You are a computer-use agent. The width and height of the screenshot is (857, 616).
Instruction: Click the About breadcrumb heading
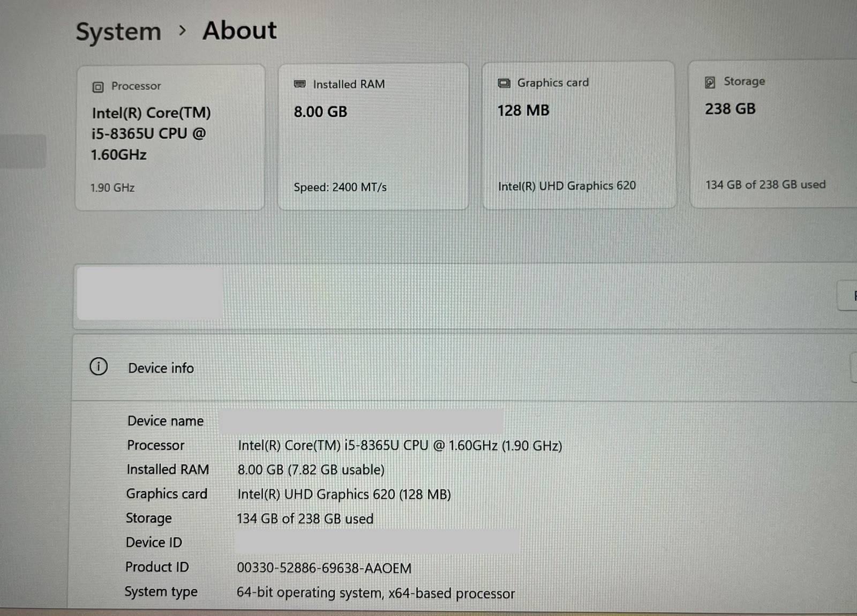[x=239, y=30]
